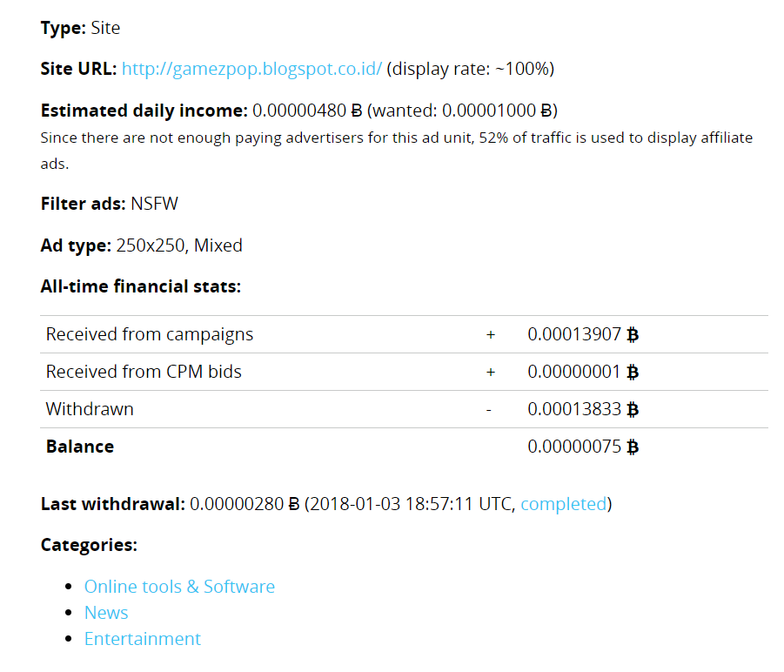This screenshot has height=672, width=784.
Task: Click the affiliate ads traffic notice text
Action: (397, 151)
